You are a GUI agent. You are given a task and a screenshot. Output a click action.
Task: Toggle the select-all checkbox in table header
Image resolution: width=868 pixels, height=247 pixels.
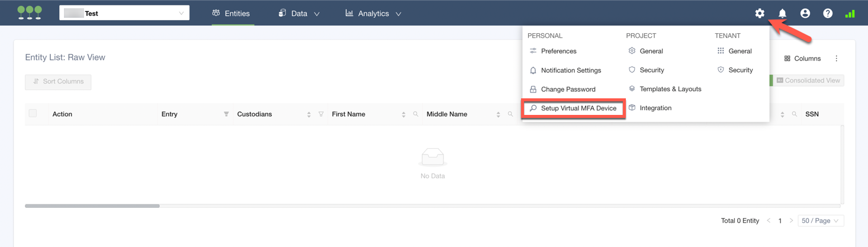(33, 113)
